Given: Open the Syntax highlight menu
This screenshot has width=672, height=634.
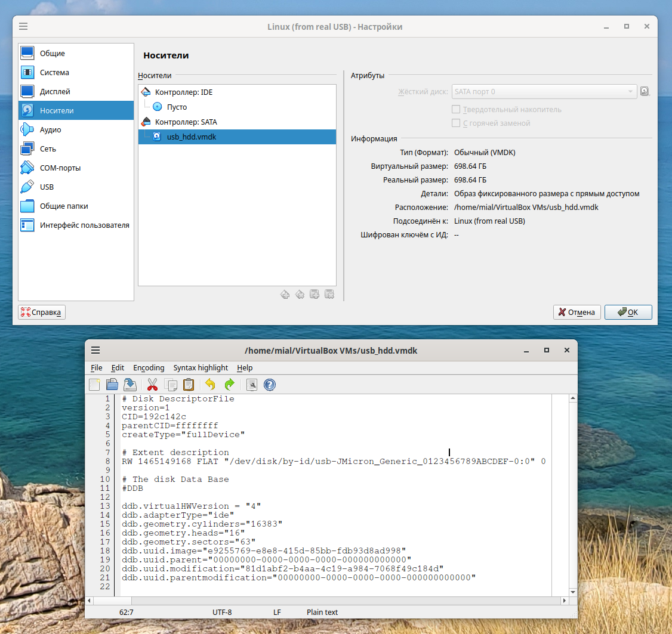Looking at the screenshot, I should click(201, 368).
